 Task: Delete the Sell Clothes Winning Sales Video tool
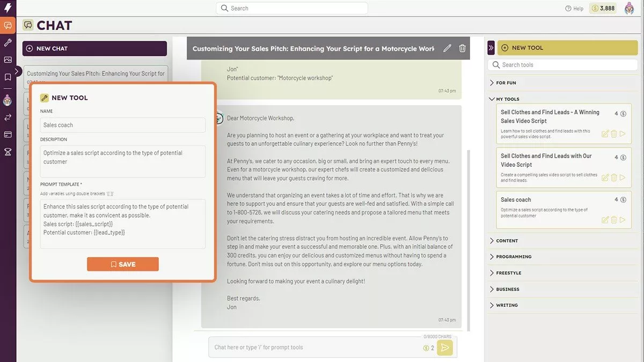coord(614,134)
